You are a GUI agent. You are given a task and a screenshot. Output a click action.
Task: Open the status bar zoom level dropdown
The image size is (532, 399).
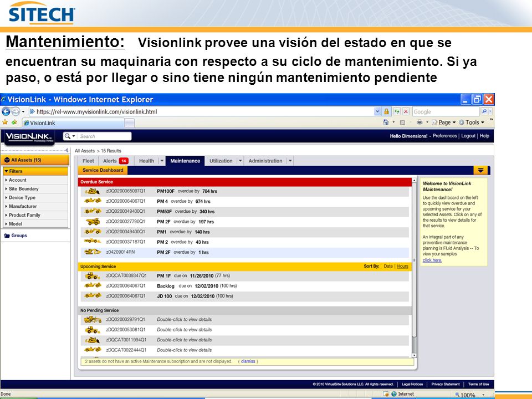coord(483,395)
